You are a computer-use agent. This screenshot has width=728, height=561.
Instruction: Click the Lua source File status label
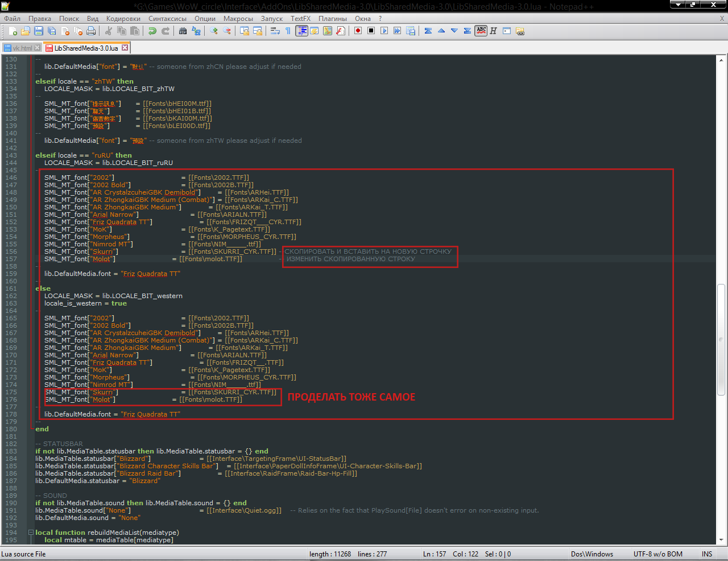coord(23,554)
